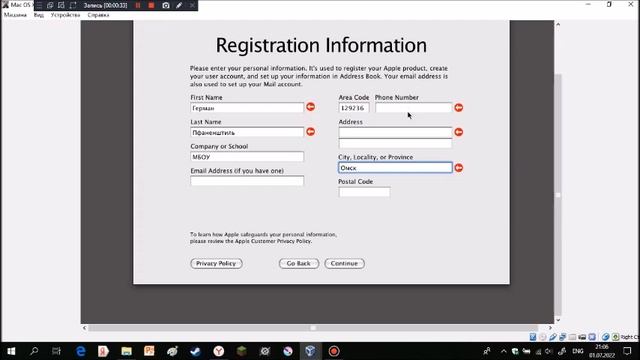Viewport: 640px width, 360px height.
Task: Open Windows search magnifier
Action: point(34,351)
